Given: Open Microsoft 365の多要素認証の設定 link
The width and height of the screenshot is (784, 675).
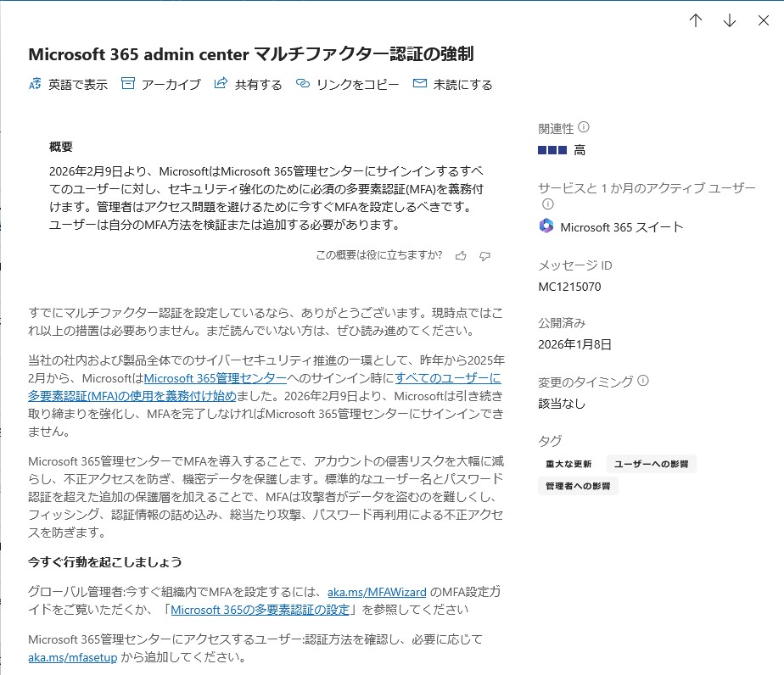Looking at the screenshot, I should 260,610.
